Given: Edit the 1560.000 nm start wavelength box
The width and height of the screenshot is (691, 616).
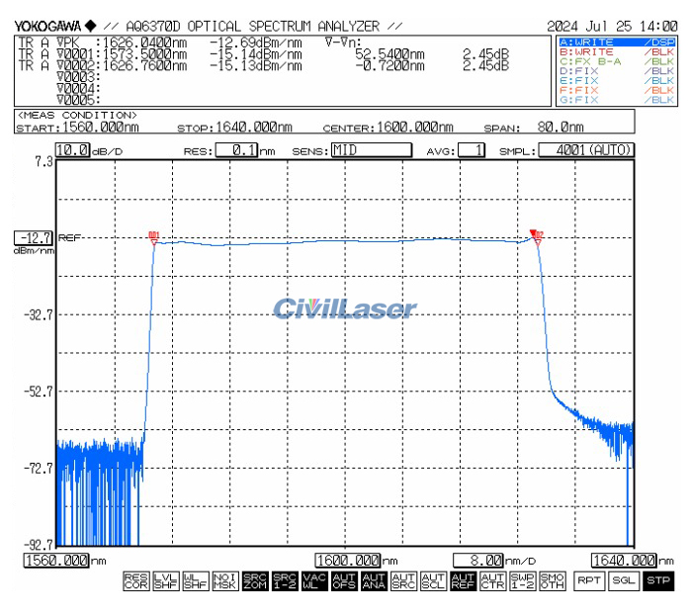Looking at the screenshot, I should 56,561.
